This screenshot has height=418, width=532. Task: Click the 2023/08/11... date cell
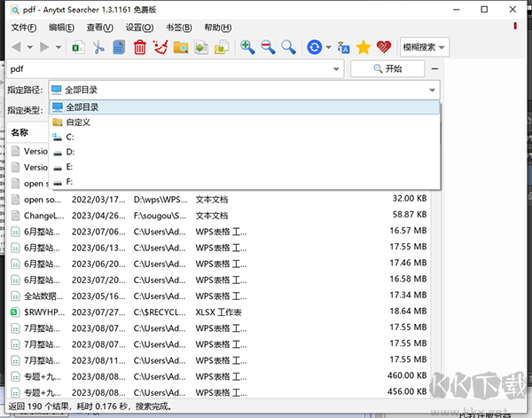[98, 360]
